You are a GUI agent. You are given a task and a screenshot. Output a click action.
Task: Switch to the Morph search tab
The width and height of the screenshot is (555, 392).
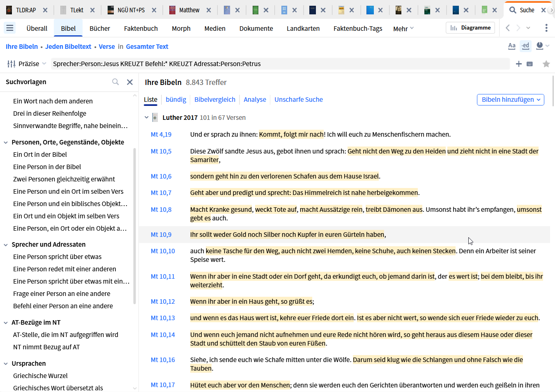(x=181, y=28)
